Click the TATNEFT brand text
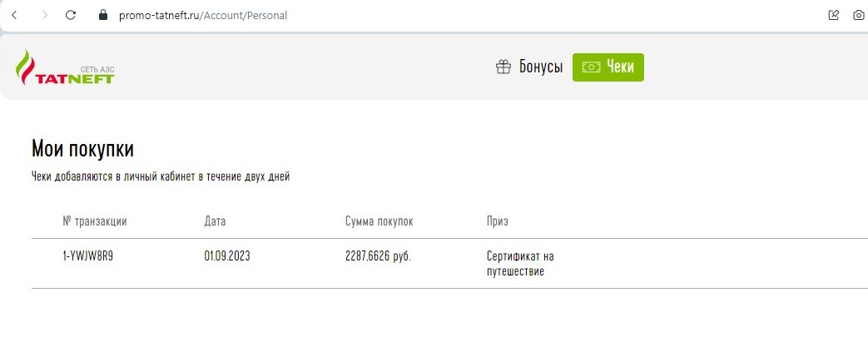Viewport: 868px width, 352px height. (74, 78)
